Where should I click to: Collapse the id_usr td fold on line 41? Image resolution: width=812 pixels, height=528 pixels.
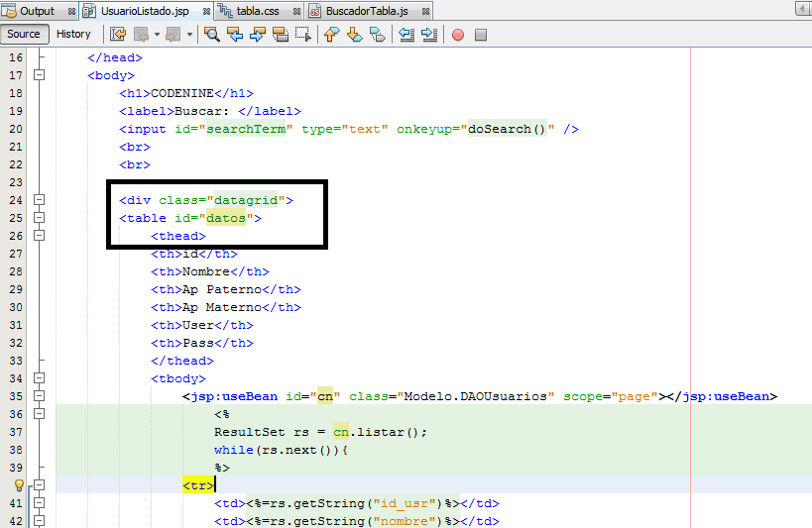(x=39, y=502)
